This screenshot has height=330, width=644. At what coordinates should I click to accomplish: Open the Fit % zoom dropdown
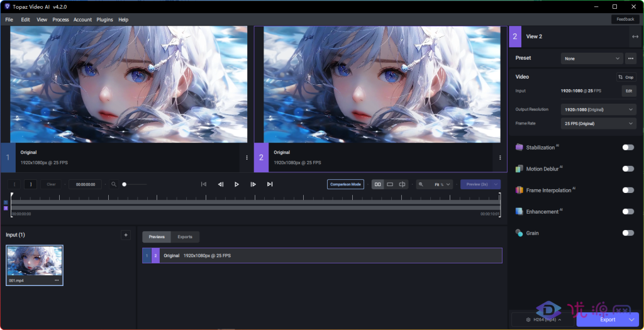click(441, 185)
